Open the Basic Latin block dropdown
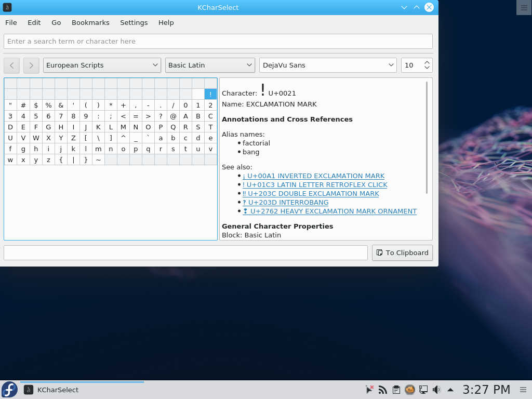Screen dimensions: 532x399 (210, 65)
